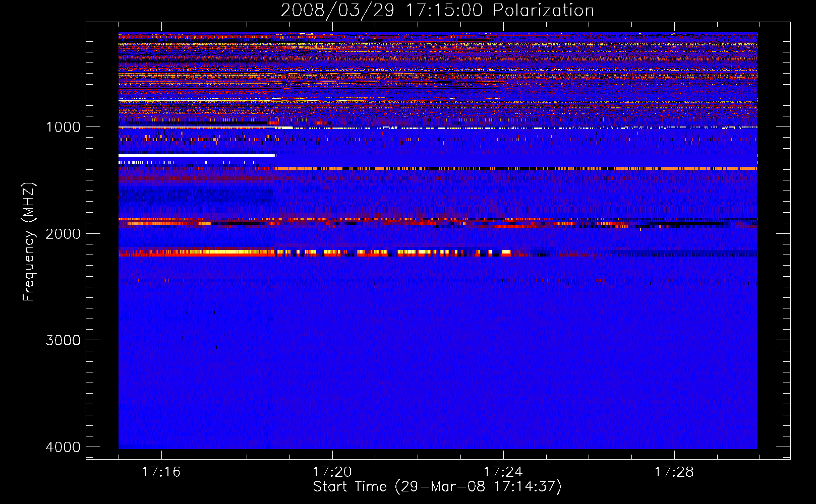Click the 3000 frequency tick label
The width and height of the screenshot is (816, 504).
click(63, 340)
